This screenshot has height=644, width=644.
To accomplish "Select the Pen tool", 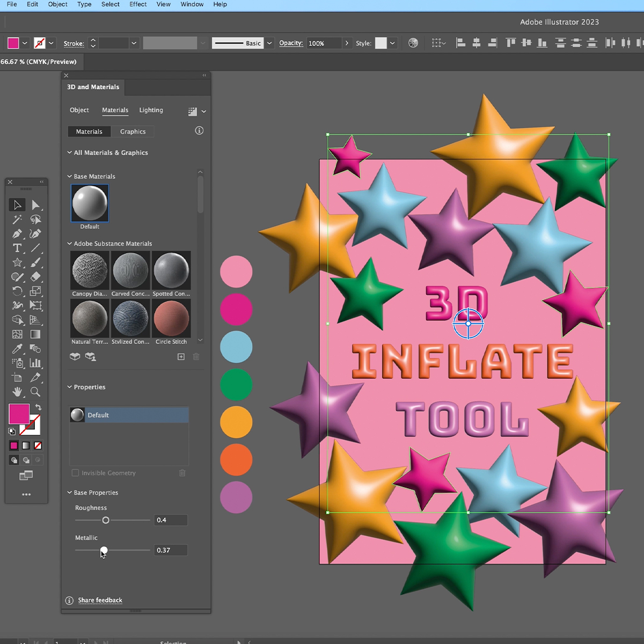I will 17,234.
